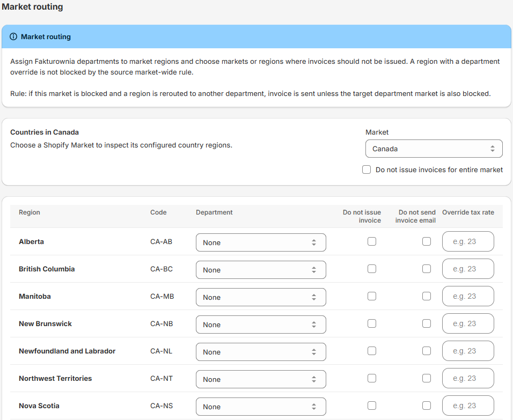
Task: Click the Do not send invoice email header
Action: click(x=415, y=216)
